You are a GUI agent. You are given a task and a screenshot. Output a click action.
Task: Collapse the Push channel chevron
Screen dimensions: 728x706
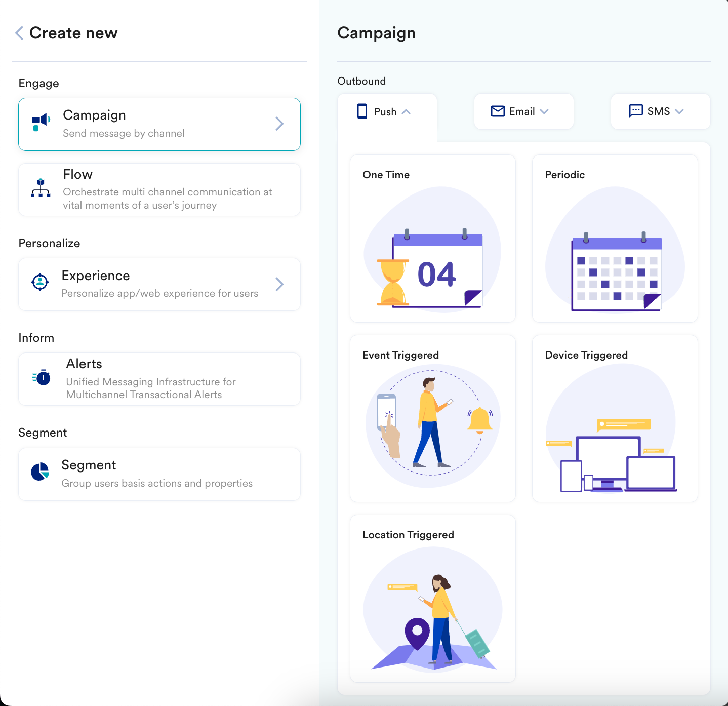406,112
